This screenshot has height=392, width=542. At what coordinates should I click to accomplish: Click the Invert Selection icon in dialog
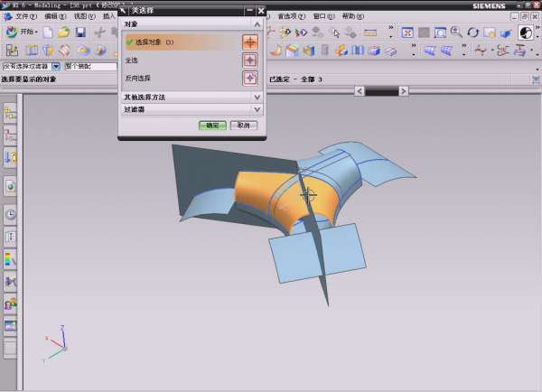tap(250, 78)
